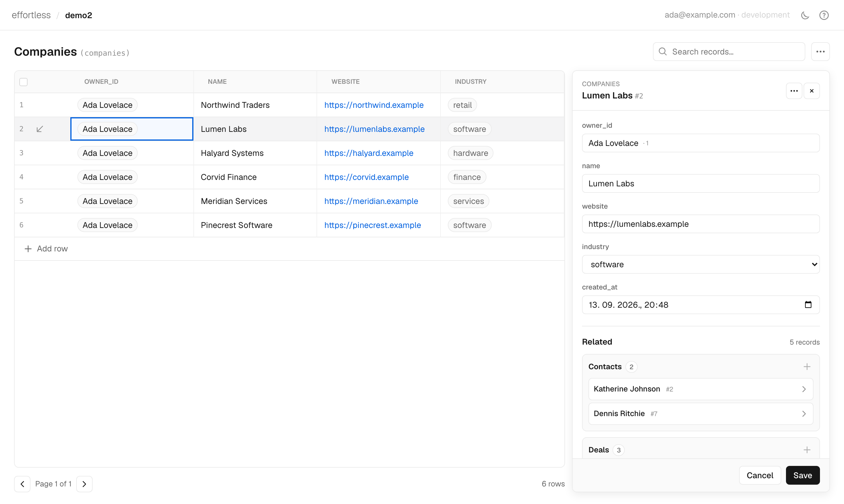Screen dimensions: 844x504
Task: Select the Lumen Labs name cell
Action: coord(255,129)
